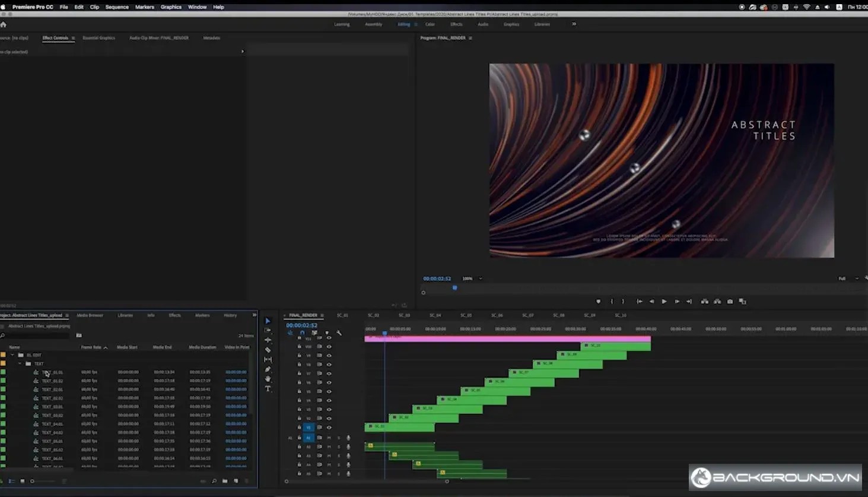Hide track V5 output
868x497 pixels.
(329, 391)
